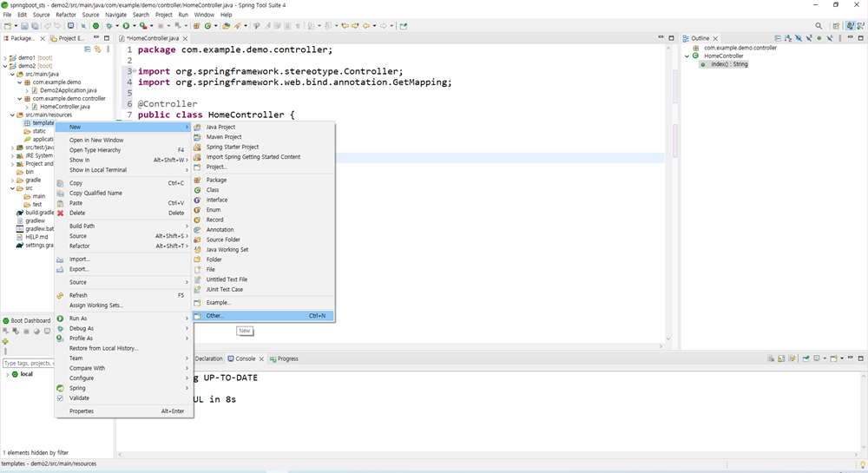Click the Open Type toolbar icon
The image size is (868, 473).
tap(226, 26)
